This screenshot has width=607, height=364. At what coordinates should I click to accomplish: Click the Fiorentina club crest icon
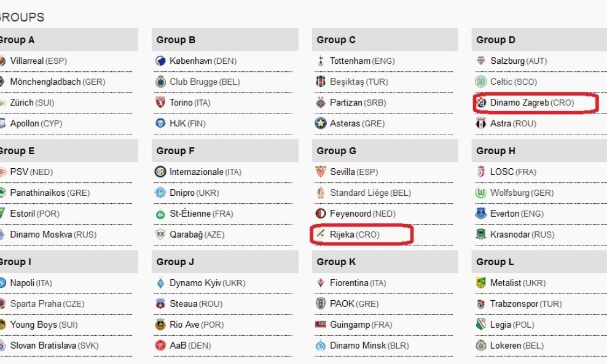[x=321, y=283]
